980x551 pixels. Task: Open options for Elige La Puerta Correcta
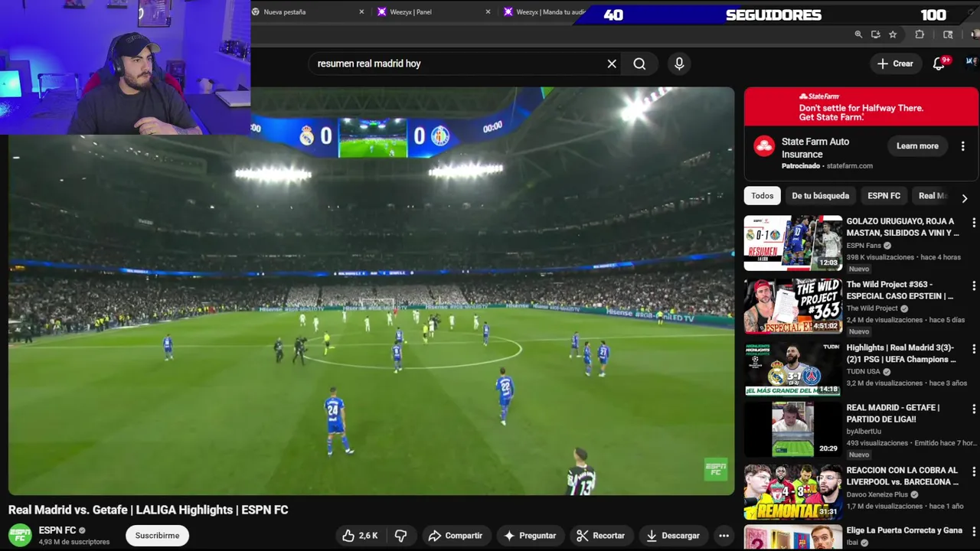click(973, 532)
